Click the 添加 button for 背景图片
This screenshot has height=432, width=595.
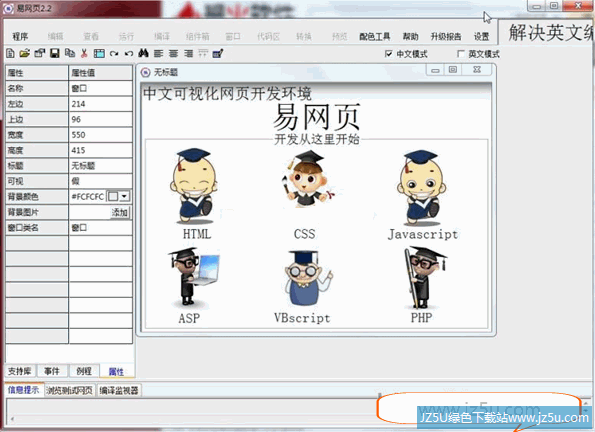pyautogui.click(x=120, y=212)
